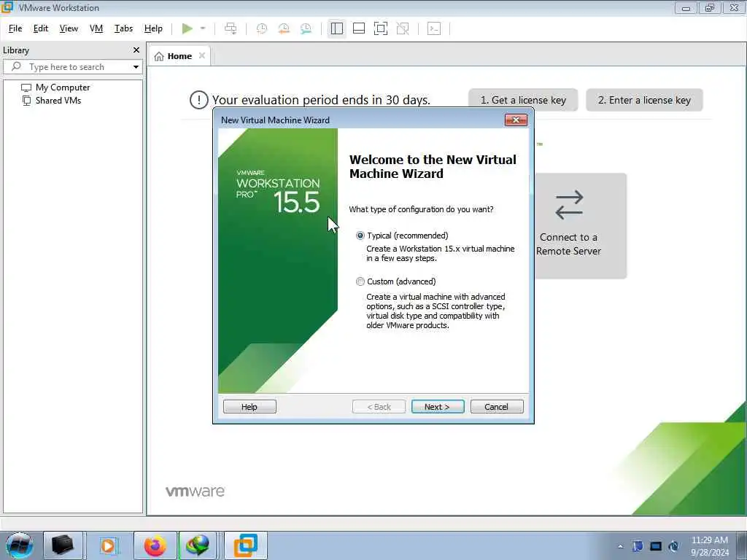Click Enter a license key button
This screenshot has width=747, height=560.
pos(644,100)
